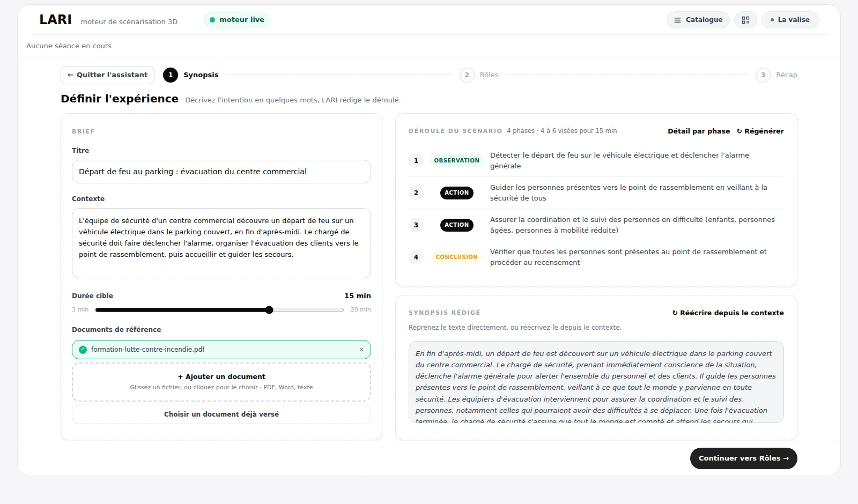Click the green check icon of the PDF
858x504 pixels.
pyautogui.click(x=83, y=350)
